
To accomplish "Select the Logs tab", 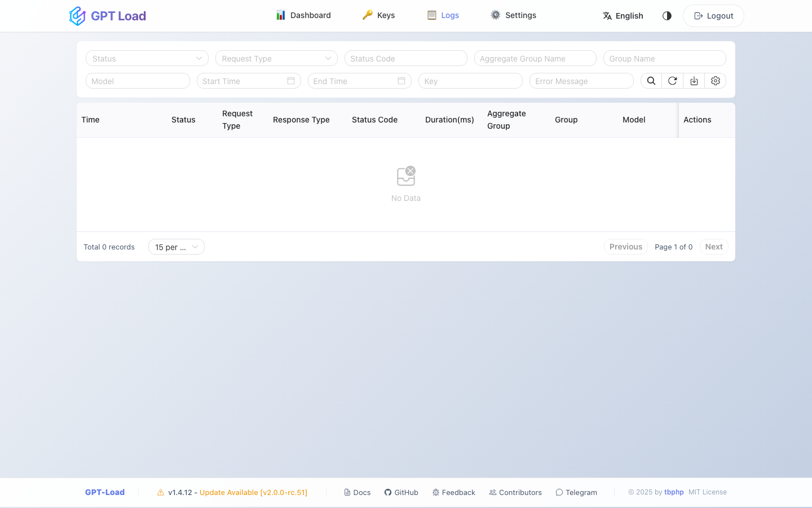I will coord(443,15).
